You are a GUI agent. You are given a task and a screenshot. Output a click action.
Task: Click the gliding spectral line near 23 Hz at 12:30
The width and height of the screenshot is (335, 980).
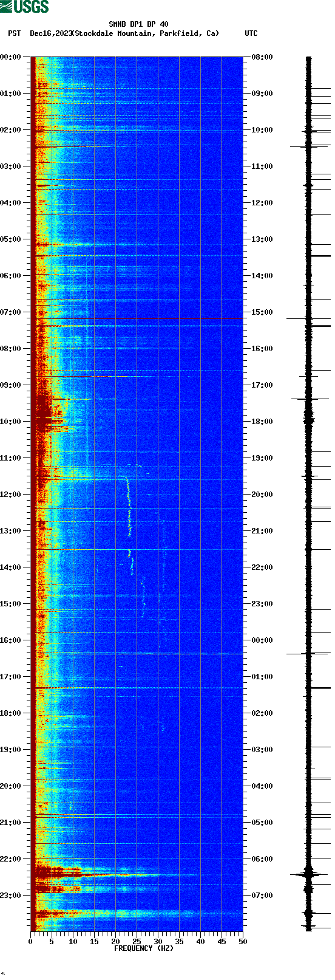point(129,507)
